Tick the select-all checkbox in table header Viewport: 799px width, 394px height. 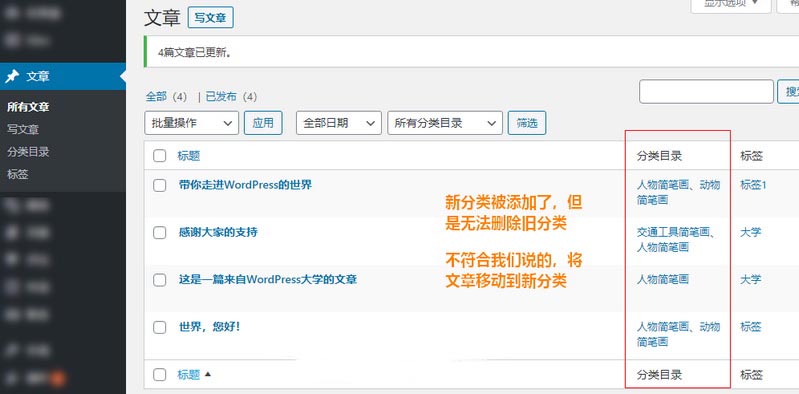pyautogui.click(x=159, y=156)
